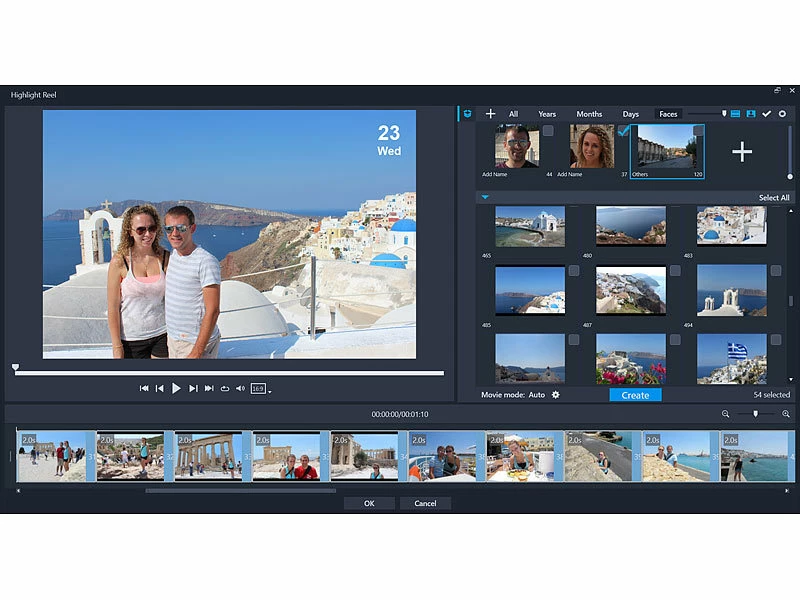
Task: Click the add media plus icon beside All
Action: [x=490, y=114]
